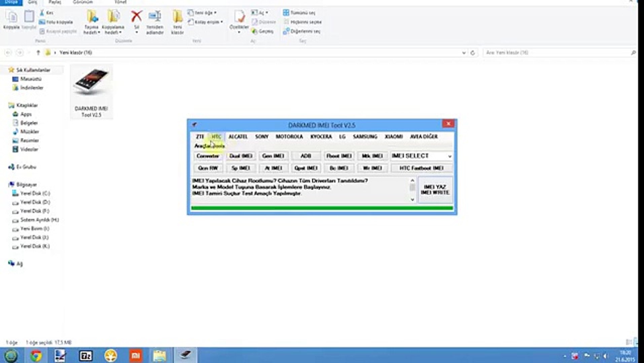Image resolution: width=644 pixels, height=363 pixels.
Task: Click Tümünü seç (select all) in the ribbon
Action: (x=299, y=13)
